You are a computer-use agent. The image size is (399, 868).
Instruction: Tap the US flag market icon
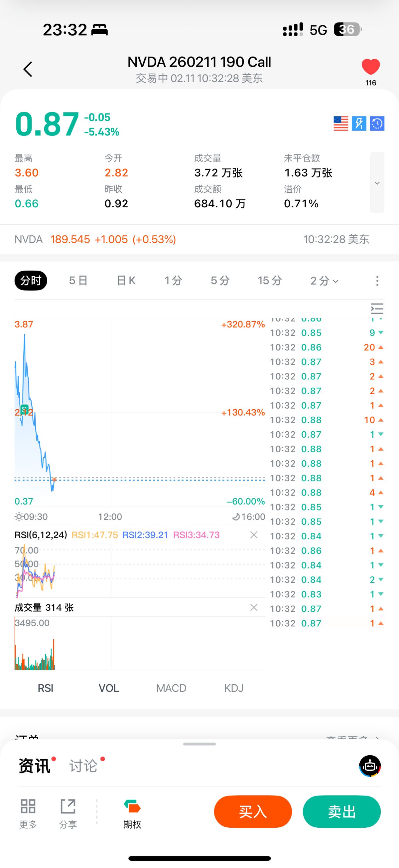pos(341,123)
